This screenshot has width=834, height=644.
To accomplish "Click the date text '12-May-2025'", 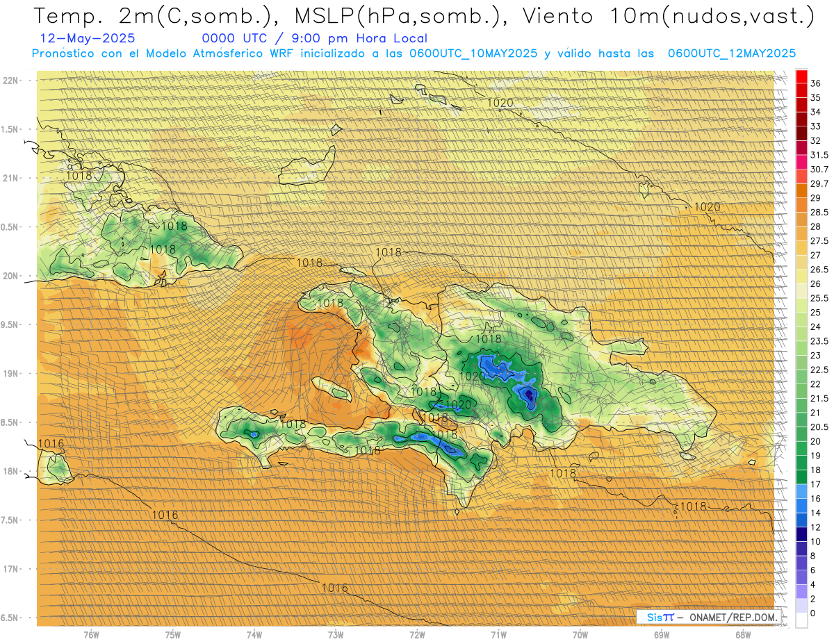I will (x=88, y=38).
